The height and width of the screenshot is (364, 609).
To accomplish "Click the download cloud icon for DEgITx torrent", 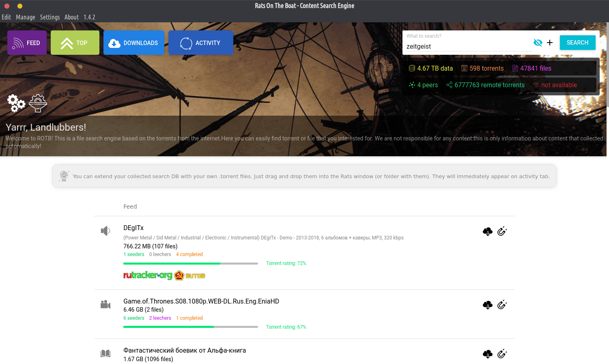I will point(487,231).
